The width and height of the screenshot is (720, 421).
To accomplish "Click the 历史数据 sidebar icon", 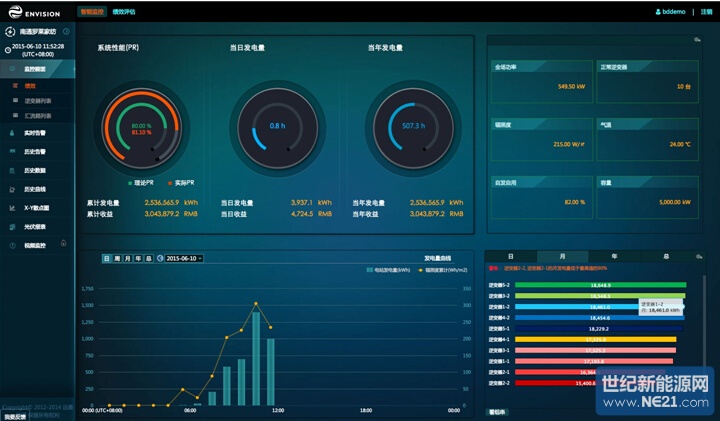I will 13,170.
